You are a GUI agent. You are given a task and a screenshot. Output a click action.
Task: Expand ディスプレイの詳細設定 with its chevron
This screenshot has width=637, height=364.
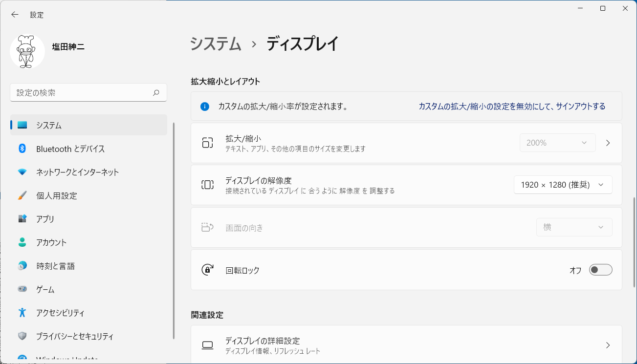tap(608, 345)
